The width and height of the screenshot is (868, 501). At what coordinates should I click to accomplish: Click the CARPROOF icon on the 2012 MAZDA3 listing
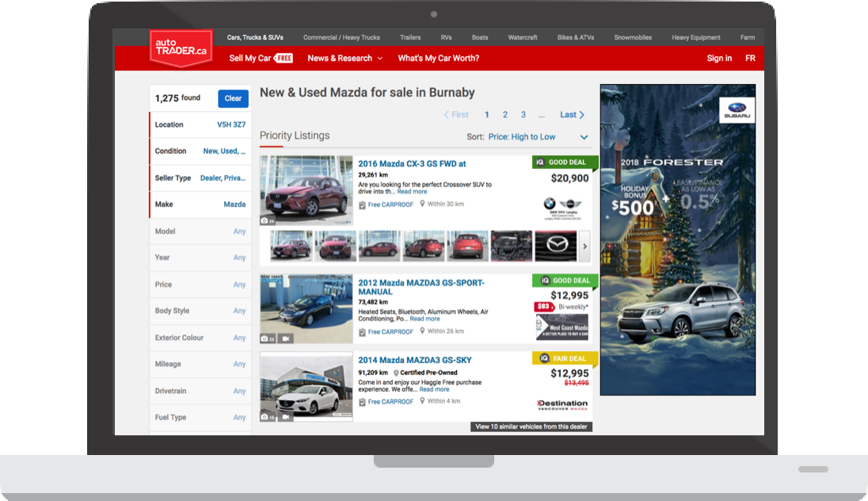coord(362,332)
